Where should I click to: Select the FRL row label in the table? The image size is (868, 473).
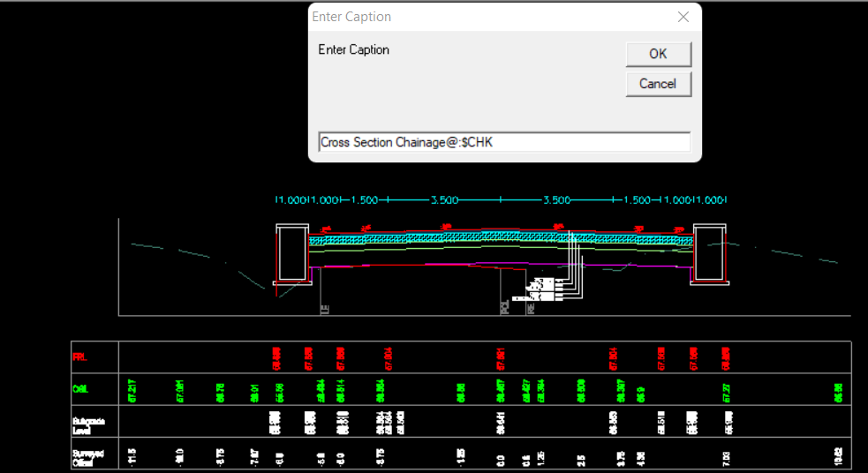pos(79,357)
